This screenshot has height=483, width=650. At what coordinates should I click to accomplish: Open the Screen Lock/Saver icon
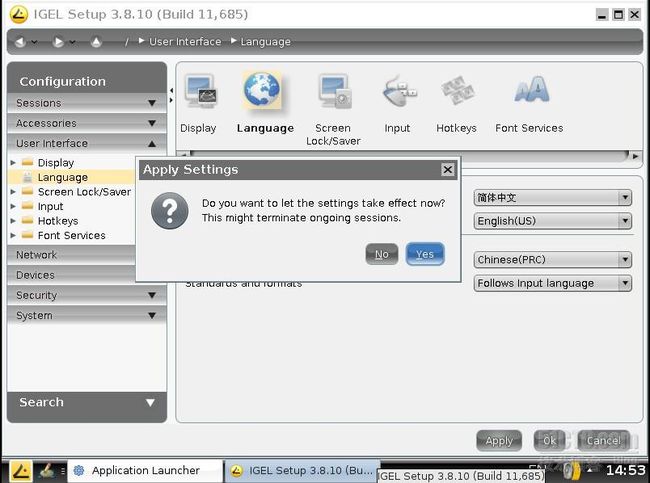[x=335, y=91]
